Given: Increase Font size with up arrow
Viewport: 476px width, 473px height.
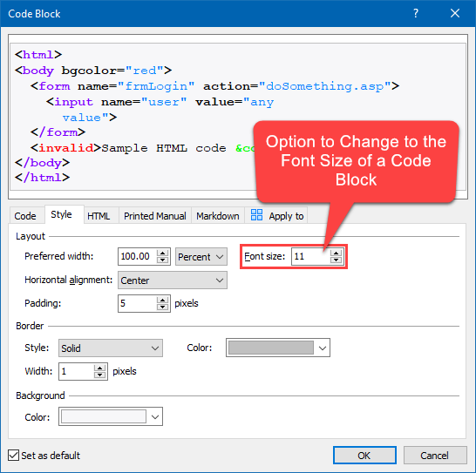Looking at the screenshot, I should click(x=336, y=253).
